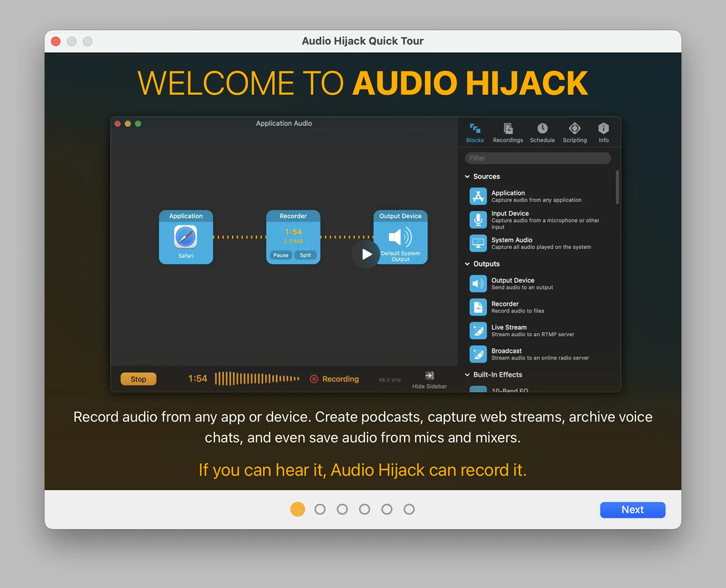Open the Recordings tab
This screenshot has height=588, width=726.
(508, 133)
